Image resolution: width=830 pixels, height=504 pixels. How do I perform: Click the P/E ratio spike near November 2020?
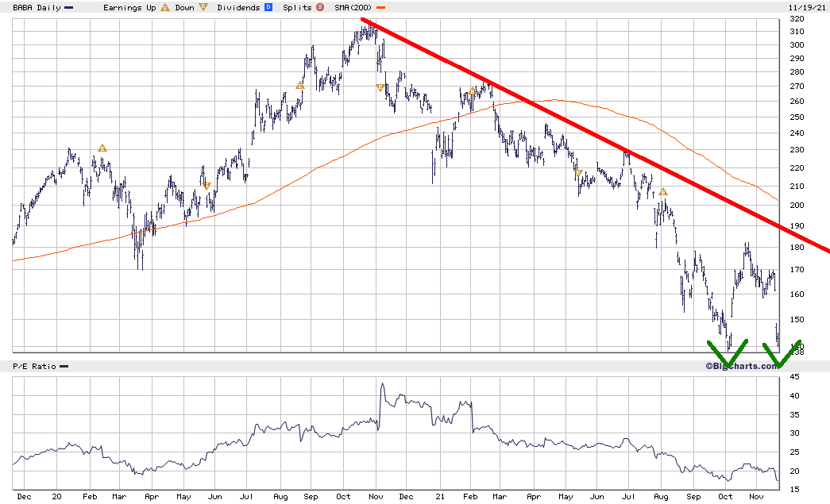(x=383, y=386)
